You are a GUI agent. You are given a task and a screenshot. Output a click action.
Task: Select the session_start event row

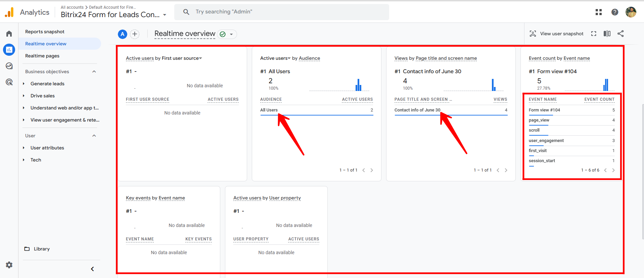572,161
